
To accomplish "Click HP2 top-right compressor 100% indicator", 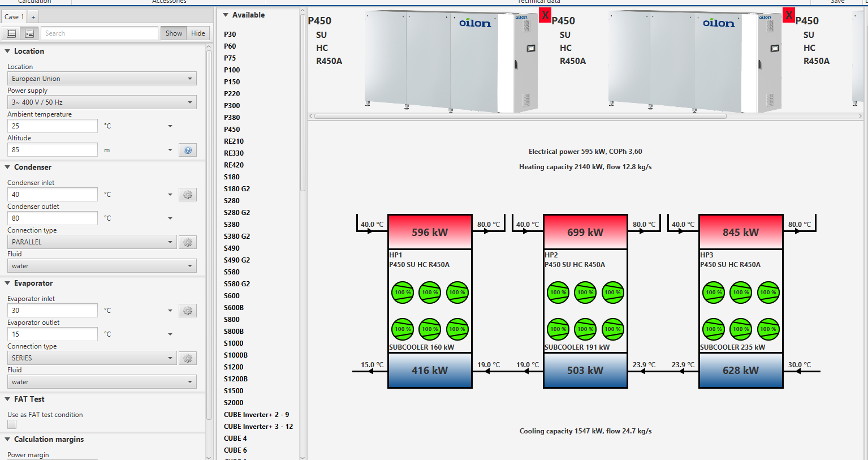I will point(612,293).
